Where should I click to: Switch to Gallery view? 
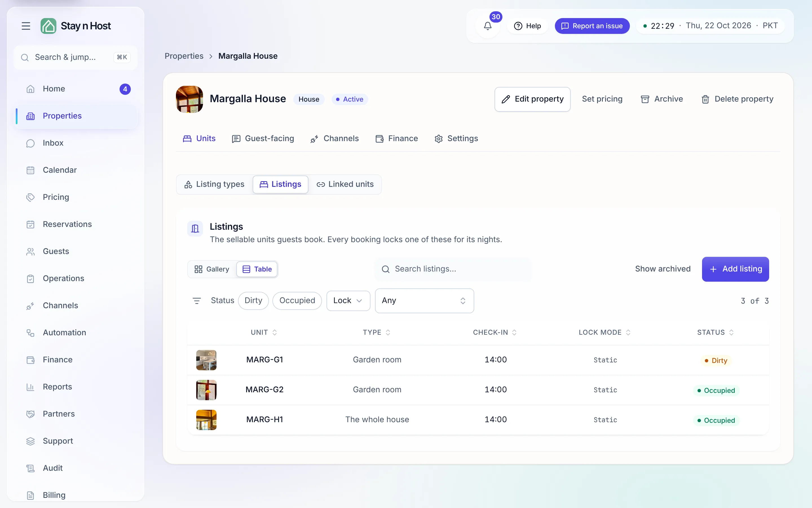pyautogui.click(x=212, y=269)
